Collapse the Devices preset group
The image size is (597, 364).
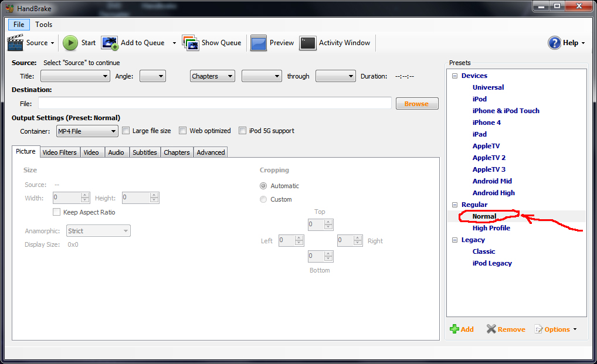point(454,76)
